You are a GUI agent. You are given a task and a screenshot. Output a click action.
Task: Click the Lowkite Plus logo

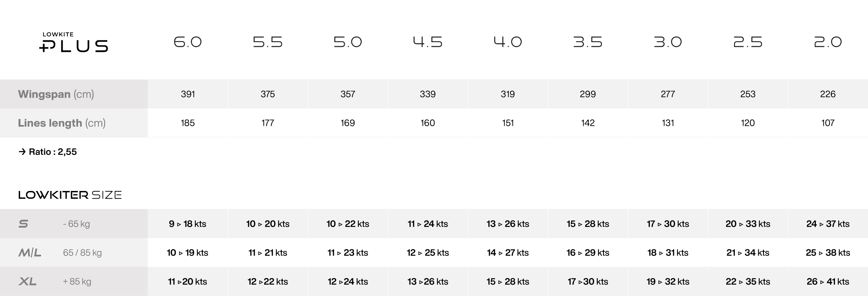73,43
